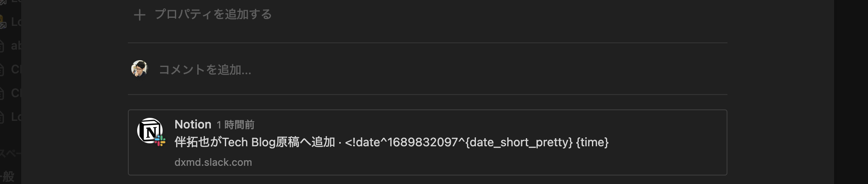868x184 pixels.
Task: Click the Slack badge on the Notion logo
Action: (160, 141)
